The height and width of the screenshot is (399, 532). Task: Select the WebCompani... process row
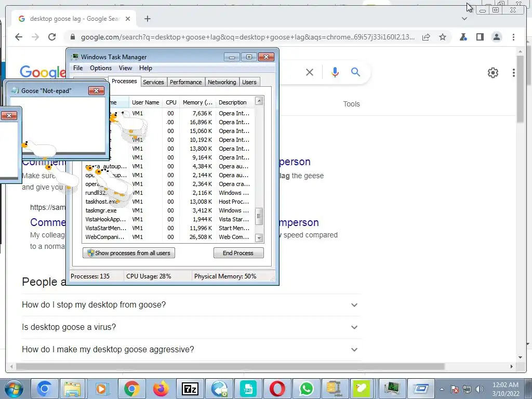pyautogui.click(x=168, y=237)
